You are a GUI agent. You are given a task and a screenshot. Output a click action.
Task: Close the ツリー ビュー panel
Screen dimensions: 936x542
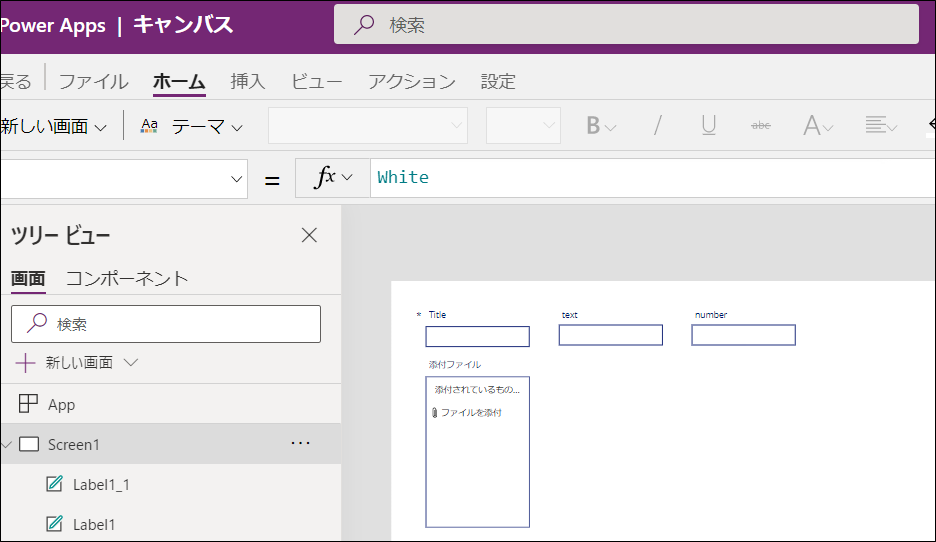point(309,235)
